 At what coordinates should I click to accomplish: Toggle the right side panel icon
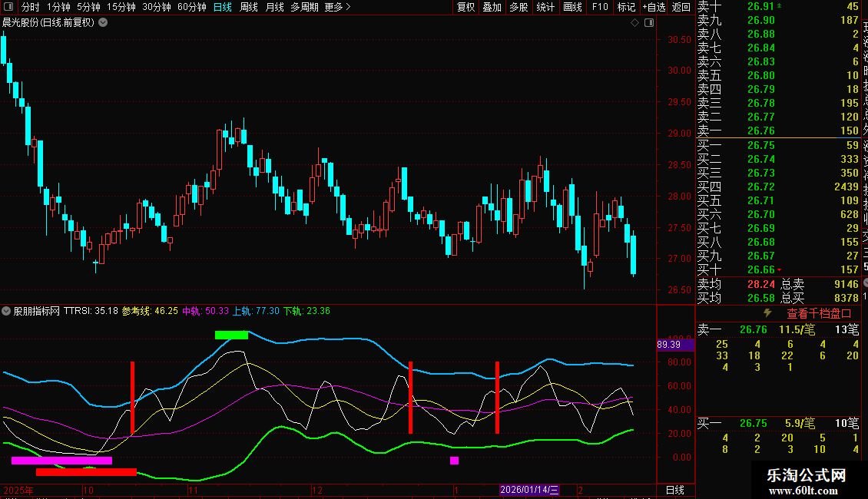(x=650, y=23)
